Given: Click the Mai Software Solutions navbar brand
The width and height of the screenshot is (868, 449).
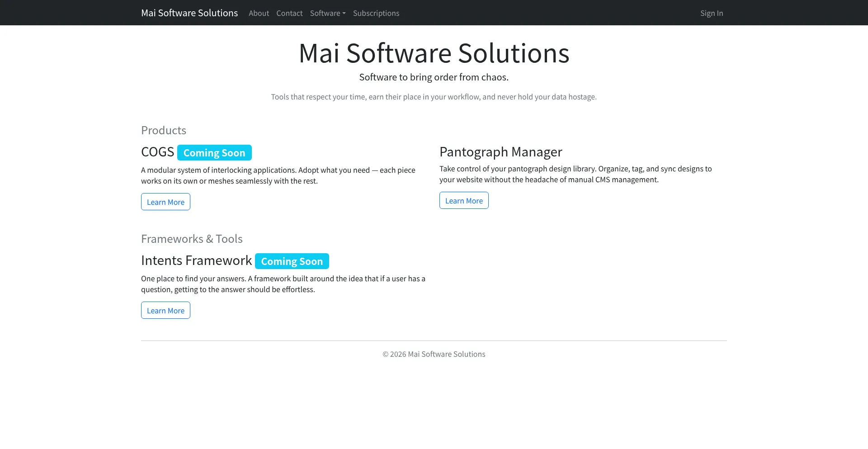Looking at the screenshot, I should [189, 13].
